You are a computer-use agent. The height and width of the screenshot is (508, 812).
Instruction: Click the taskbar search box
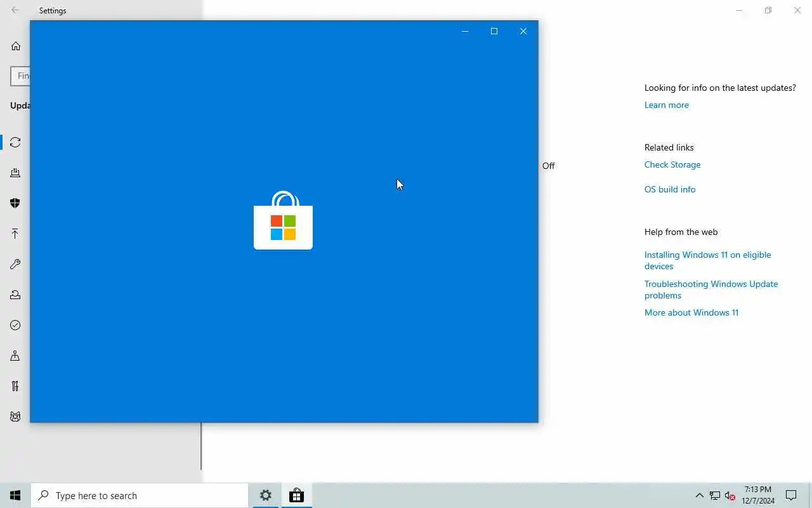coord(140,495)
